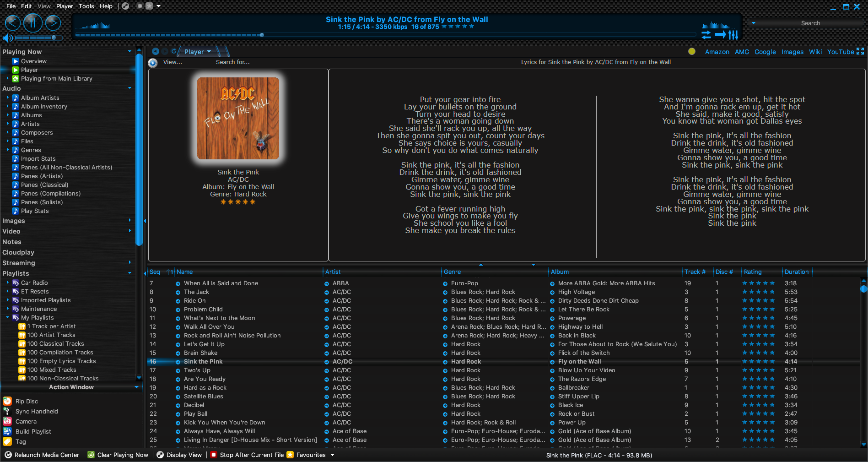Toggle fullscreen with the expand arrows icon
The width and height of the screenshot is (868, 462).
pos(860,51)
